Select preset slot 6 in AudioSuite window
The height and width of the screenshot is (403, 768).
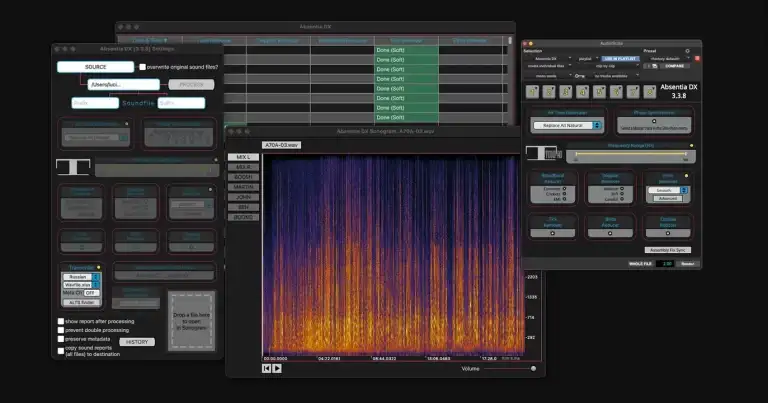point(616,92)
